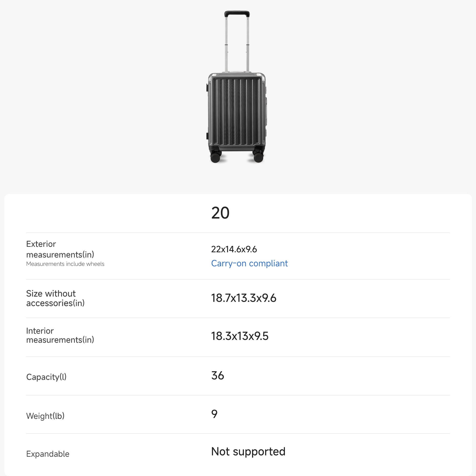The image size is (476, 476).
Task: Select the 18.3x13x9.5 interior value
Action: 240,336
